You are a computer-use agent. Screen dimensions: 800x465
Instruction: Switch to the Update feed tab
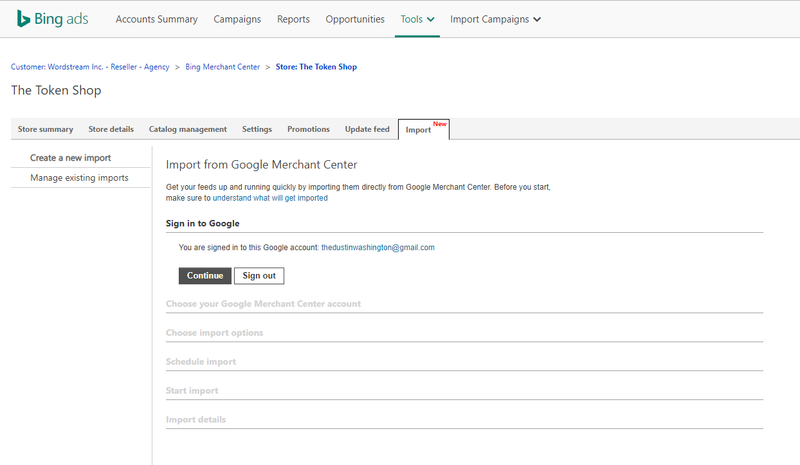tap(367, 129)
